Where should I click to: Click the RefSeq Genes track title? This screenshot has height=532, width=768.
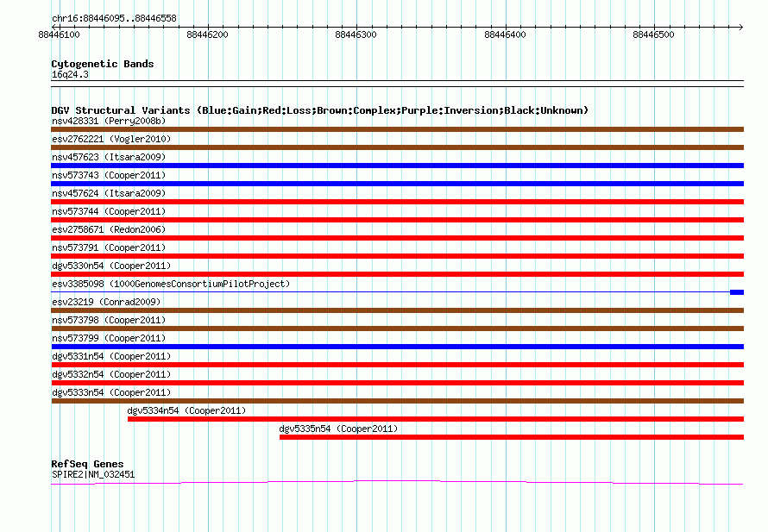coord(87,464)
